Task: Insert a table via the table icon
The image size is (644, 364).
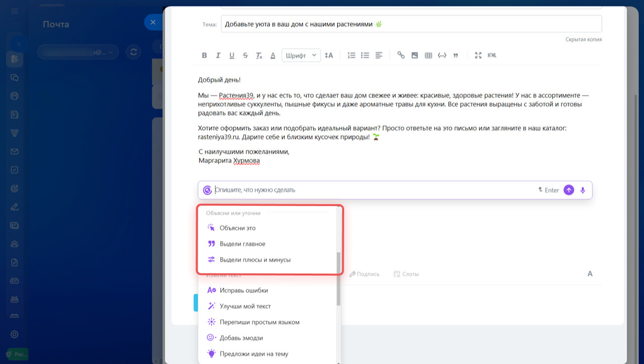Action: tap(428, 55)
